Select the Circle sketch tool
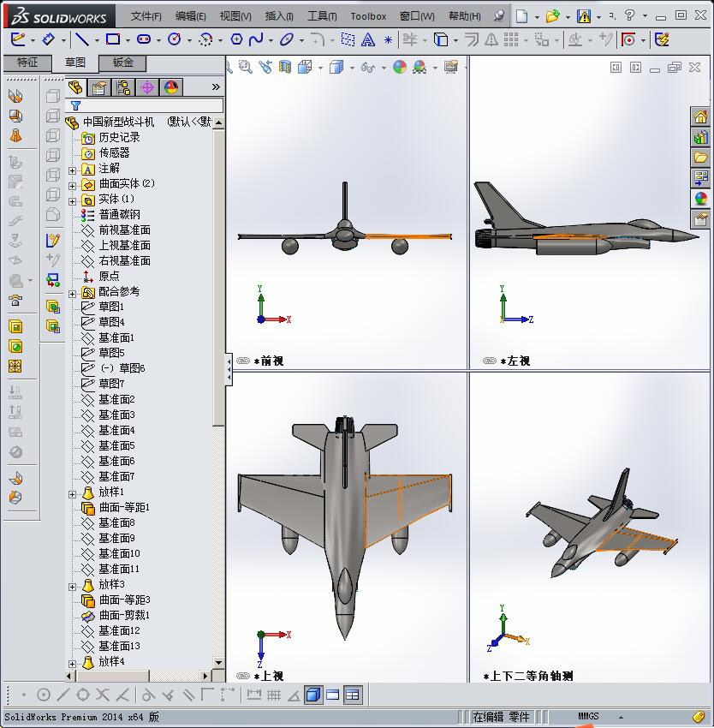Image resolution: width=714 pixels, height=728 pixels. [175, 40]
